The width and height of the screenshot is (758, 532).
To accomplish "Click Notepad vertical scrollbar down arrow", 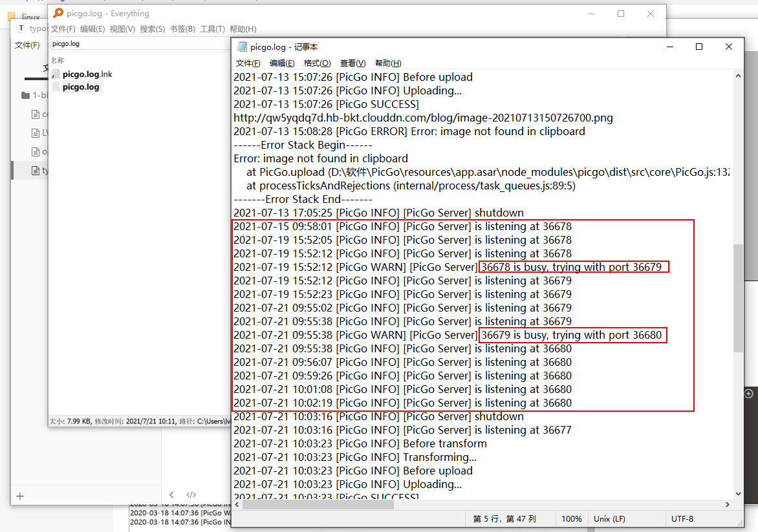I will (x=739, y=493).
